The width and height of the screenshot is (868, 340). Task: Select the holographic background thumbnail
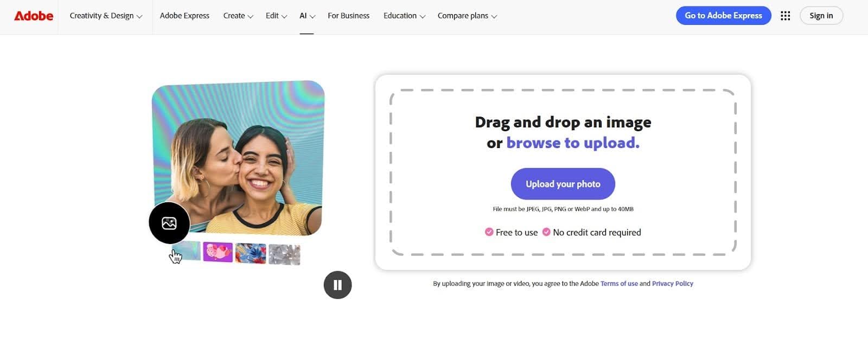coord(187,252)
